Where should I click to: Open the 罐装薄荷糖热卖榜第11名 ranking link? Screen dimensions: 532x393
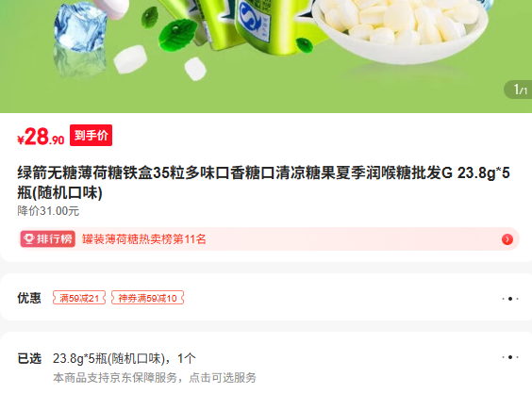(x=144, y=239)
